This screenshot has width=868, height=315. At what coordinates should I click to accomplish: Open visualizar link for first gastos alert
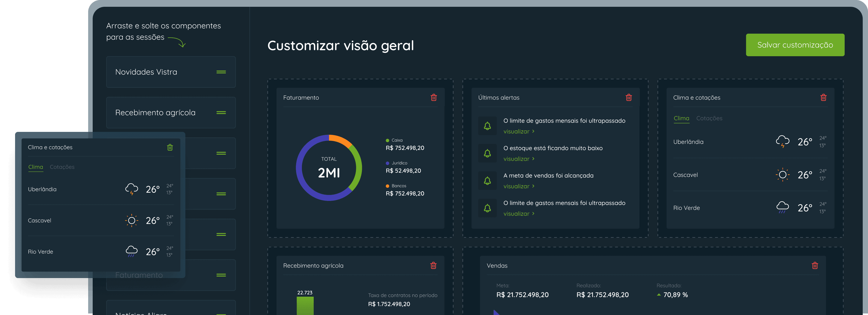(519, 131)
